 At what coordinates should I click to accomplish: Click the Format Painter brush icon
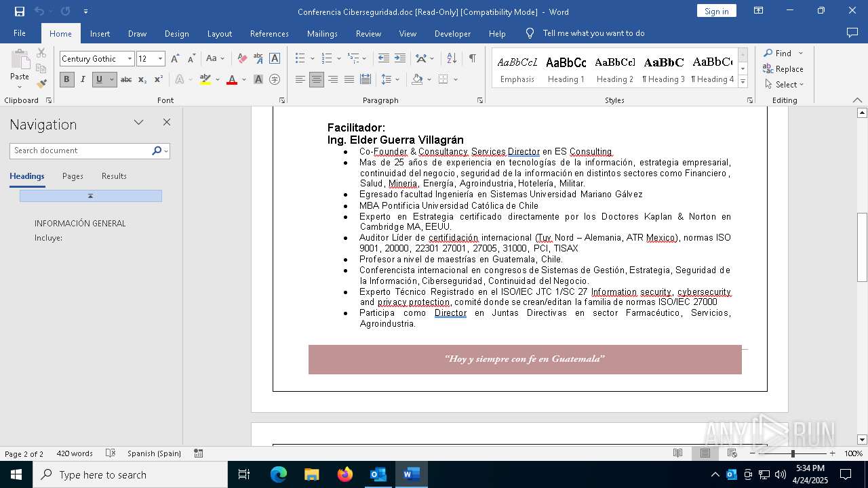point(41,83)
